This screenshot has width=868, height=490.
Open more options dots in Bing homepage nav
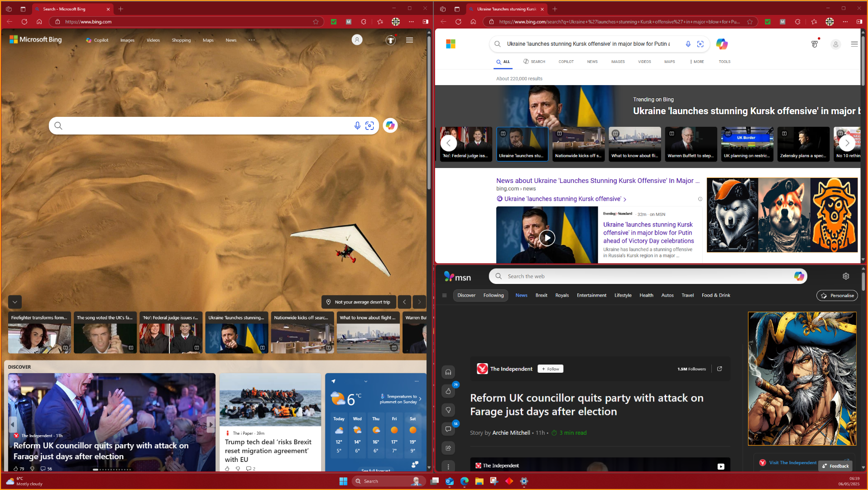[252, 40]
